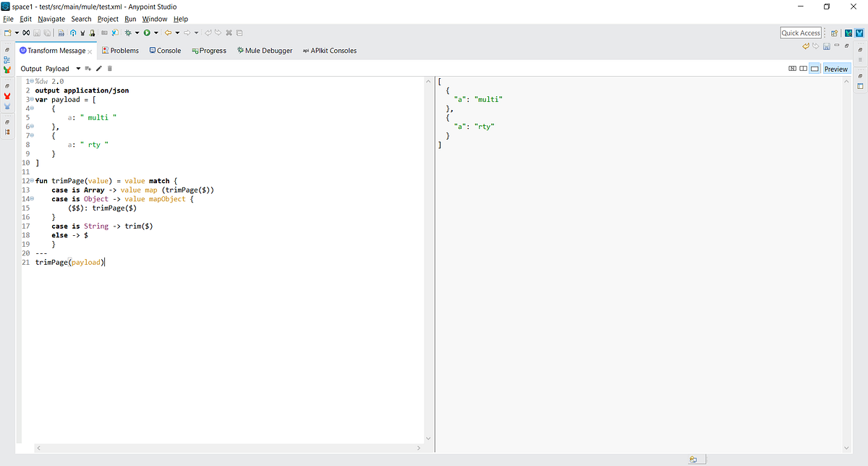Navigate forward with the forward arrow icon
The height and width of the screenshot is (466, 868).
tap(187, 32)
